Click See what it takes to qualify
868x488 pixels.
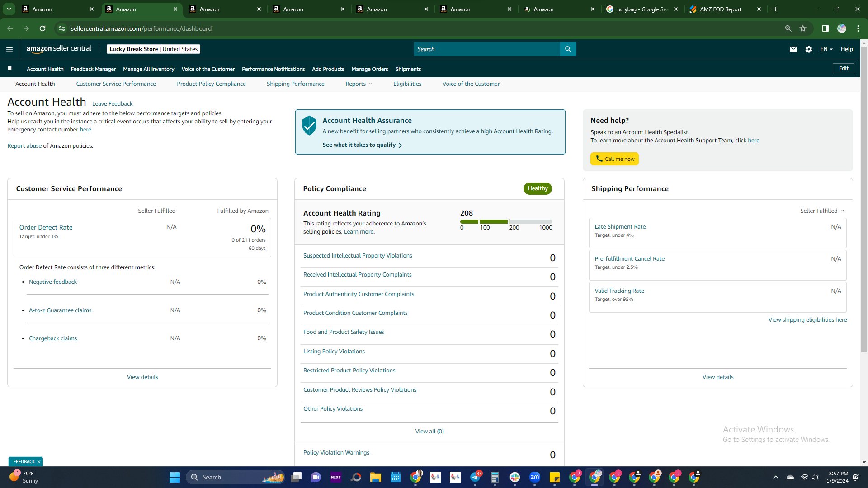coord(362,145)
